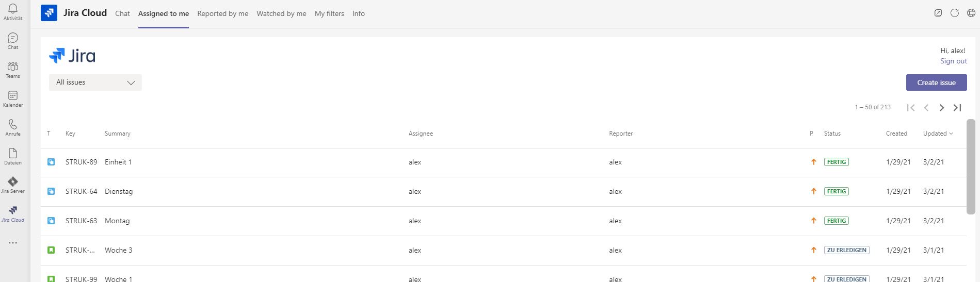This screenshot has height=282, width=980.
Task: Click the large Jira logo
Action: (72, 56)
